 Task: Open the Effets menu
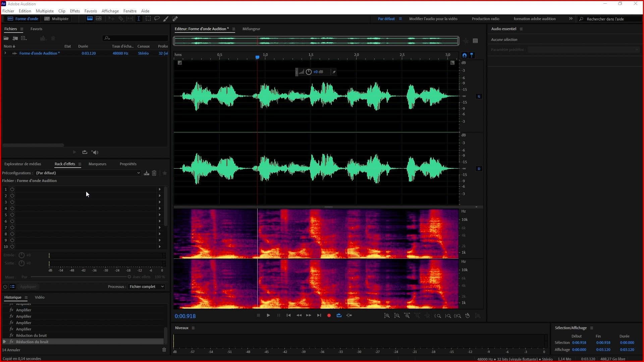[75, 11]
